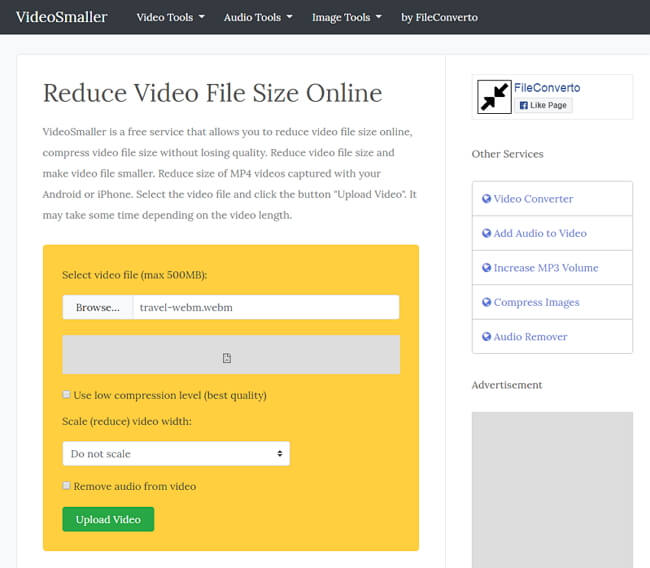Screen dimensions: 650x568
Task: Click the Select video file (max 500MB) label
Action: coord(134,275)
